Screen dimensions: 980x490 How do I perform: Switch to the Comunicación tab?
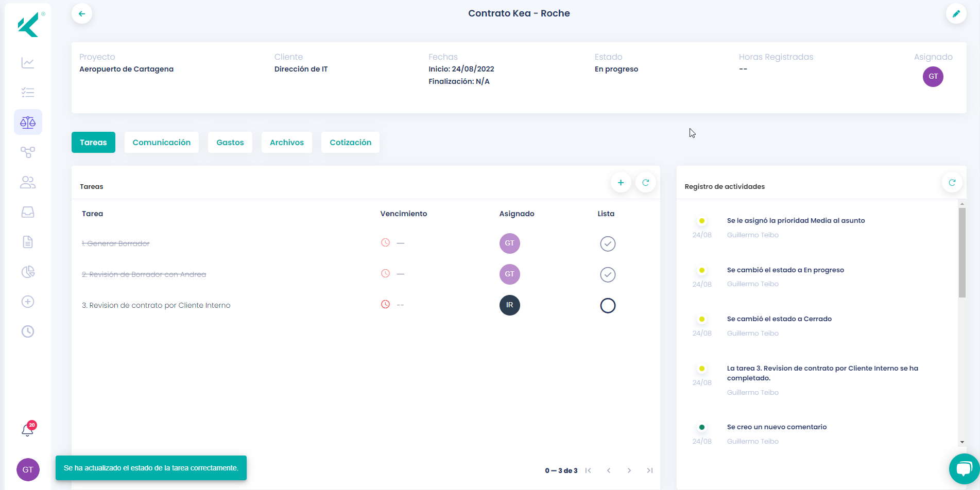[161, 142]
